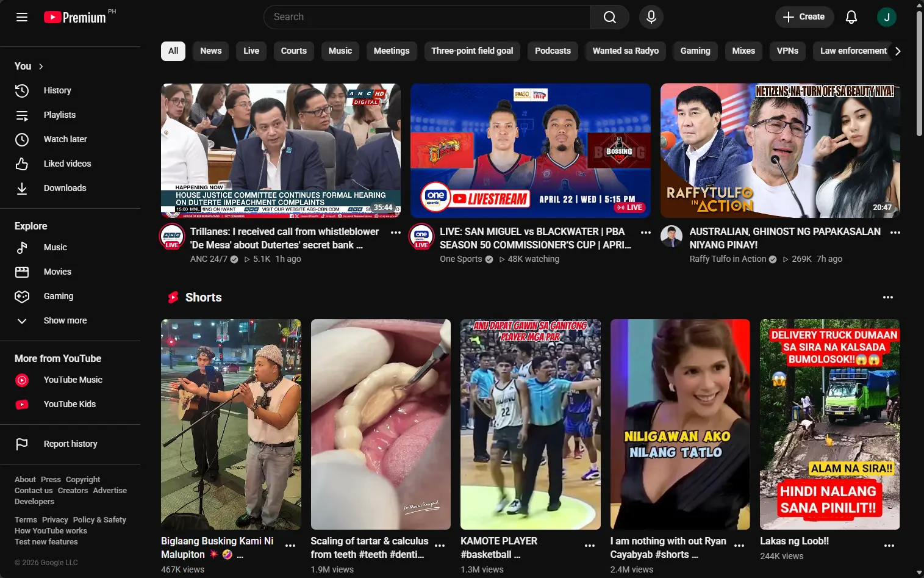Select the Podcasts chip

pos(553,51)
